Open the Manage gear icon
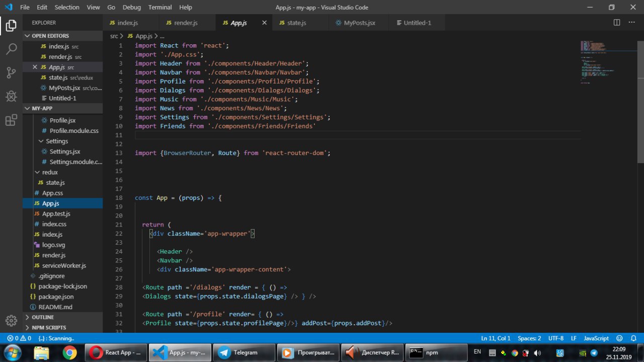This screenshot has height=362, width=644. pos(11,321)
